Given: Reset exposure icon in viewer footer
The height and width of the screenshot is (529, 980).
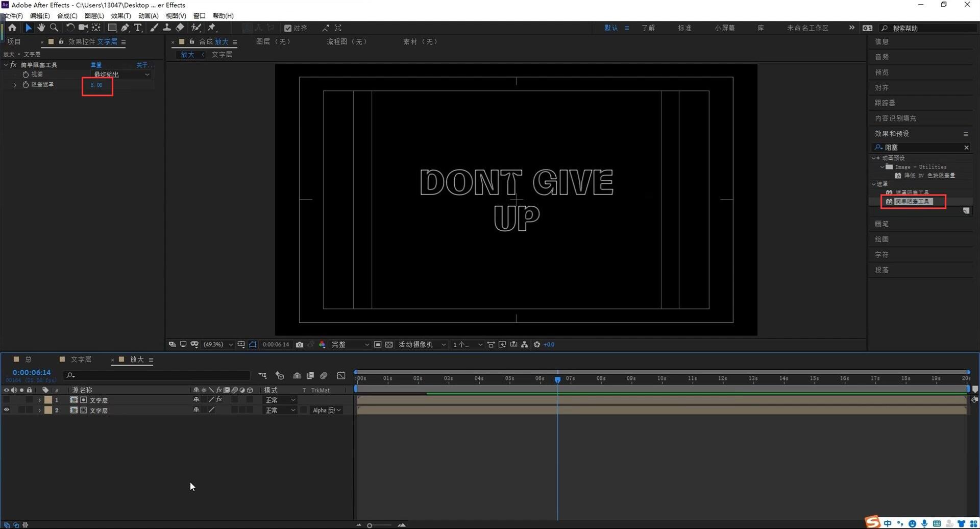Looking at the screenshot, I should coord(537,345).
